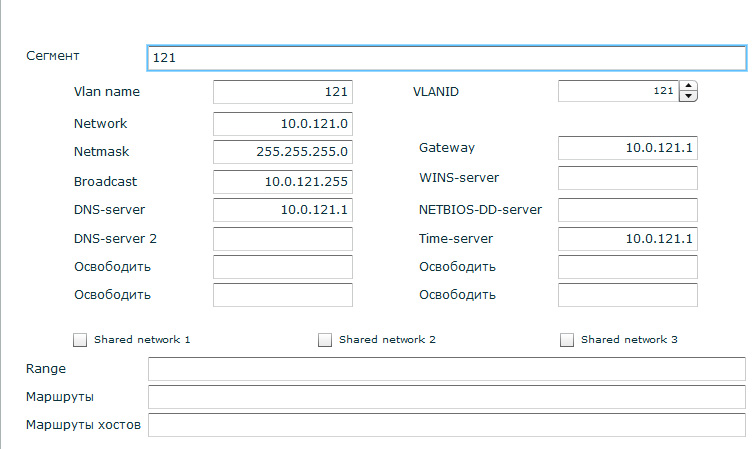Click the Range text field
Screen dimensions: 755x449
tap(446, 369)
